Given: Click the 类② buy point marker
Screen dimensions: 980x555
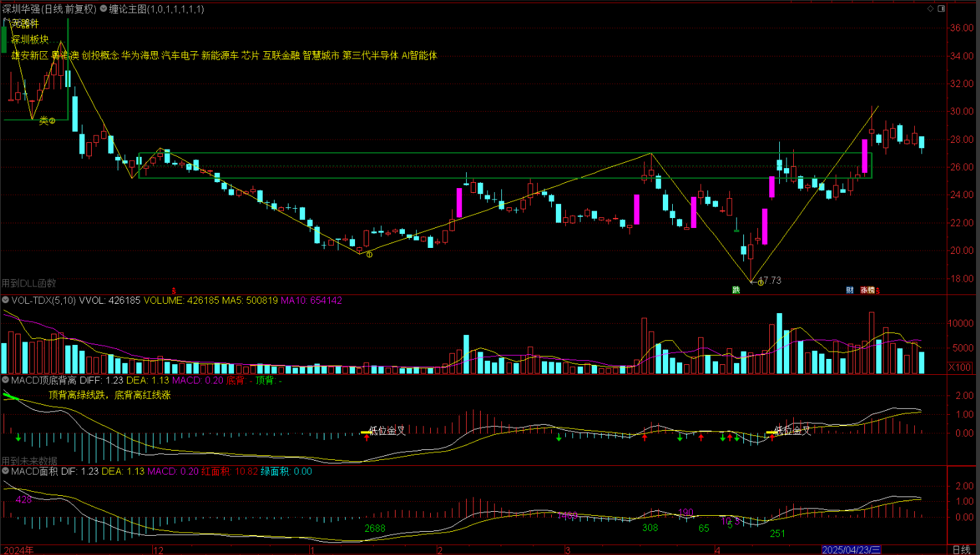Looking at the screenshot, I should click(x=47, y=120).
